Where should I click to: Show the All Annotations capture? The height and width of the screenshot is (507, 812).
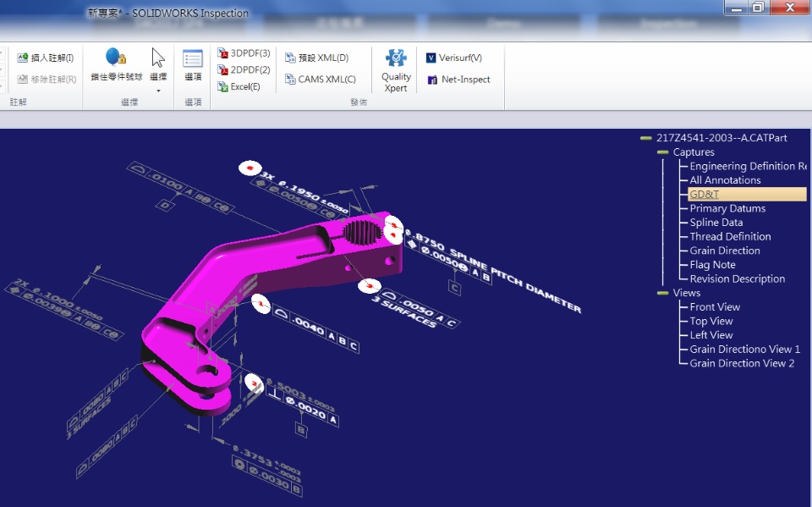pyautogui.click(x=725, y=180)
